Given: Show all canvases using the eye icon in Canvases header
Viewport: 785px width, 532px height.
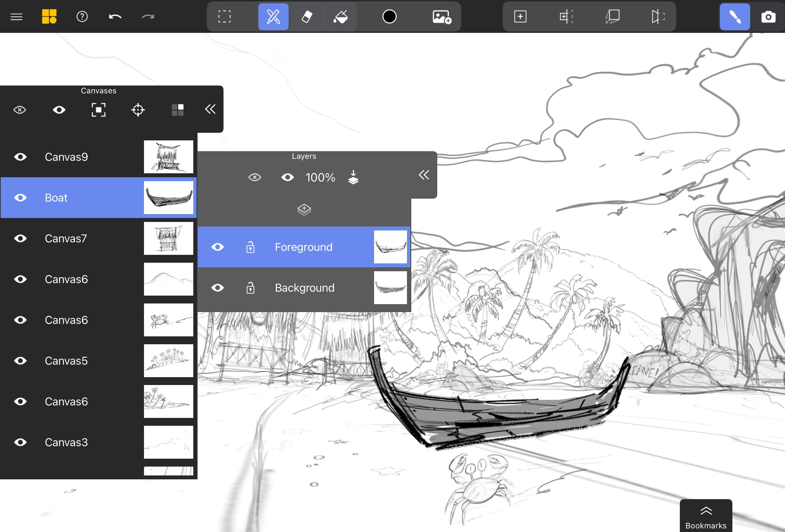Looking at the screenshot, I should coord(59,110).
